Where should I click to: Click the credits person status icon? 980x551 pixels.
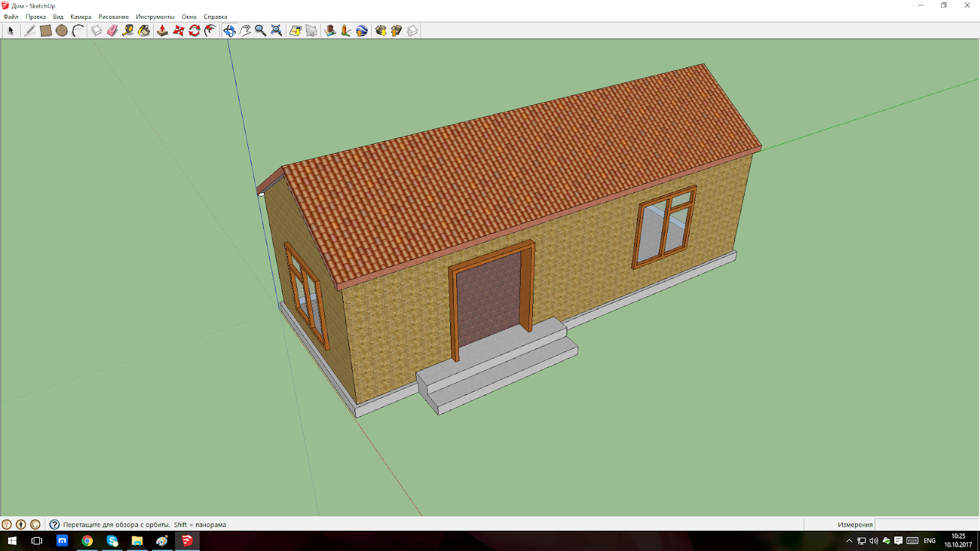[x=21, y=525]
